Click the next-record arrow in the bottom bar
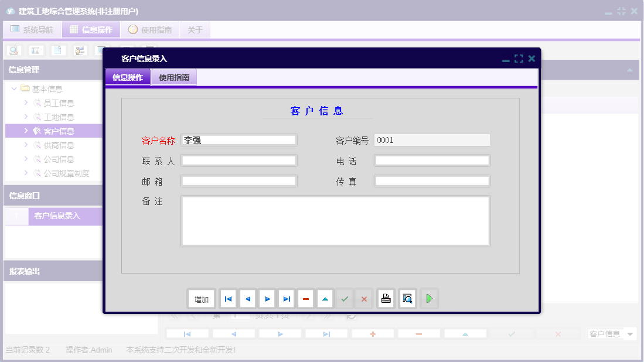The image size is (644, 362). (280, 333)
